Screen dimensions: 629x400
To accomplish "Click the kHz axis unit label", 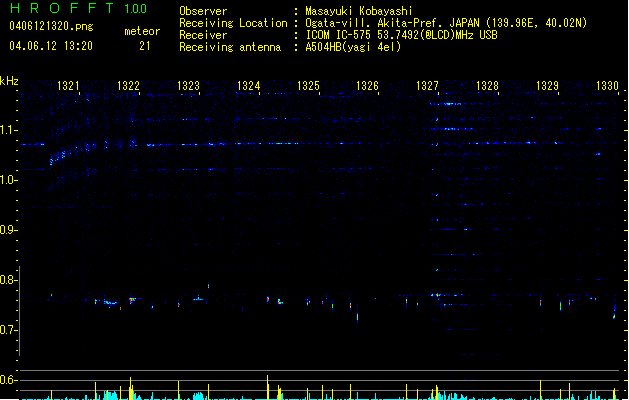I will click(9, 81).
